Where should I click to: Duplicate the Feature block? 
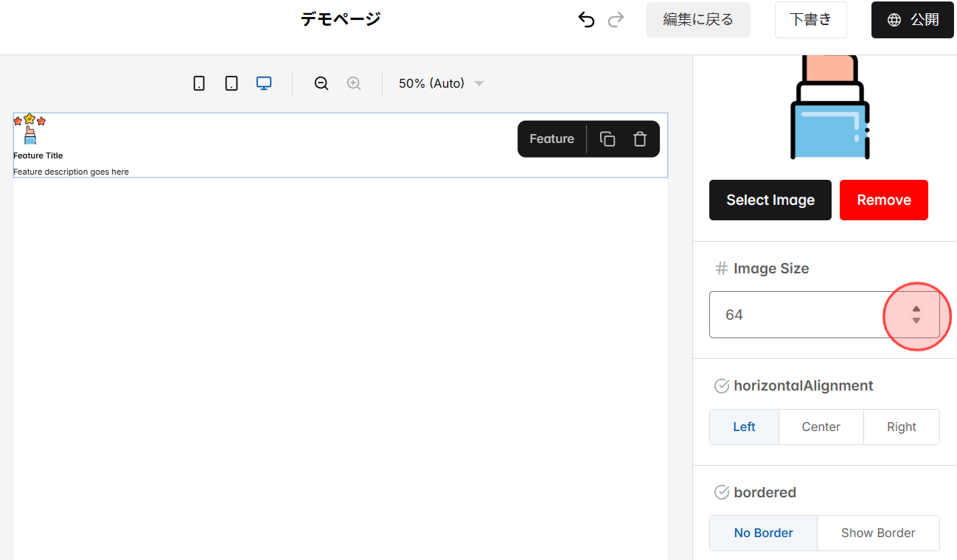tap(607, 139)
